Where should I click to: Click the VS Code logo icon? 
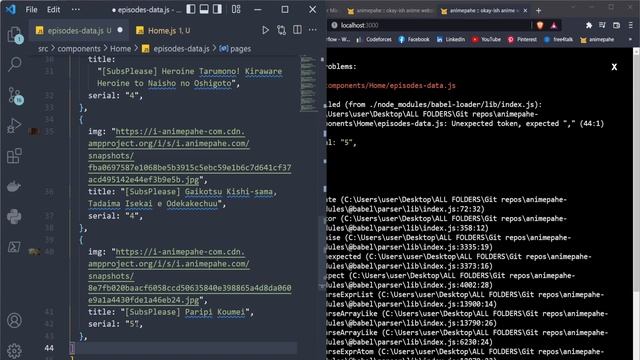click(11, 9)
